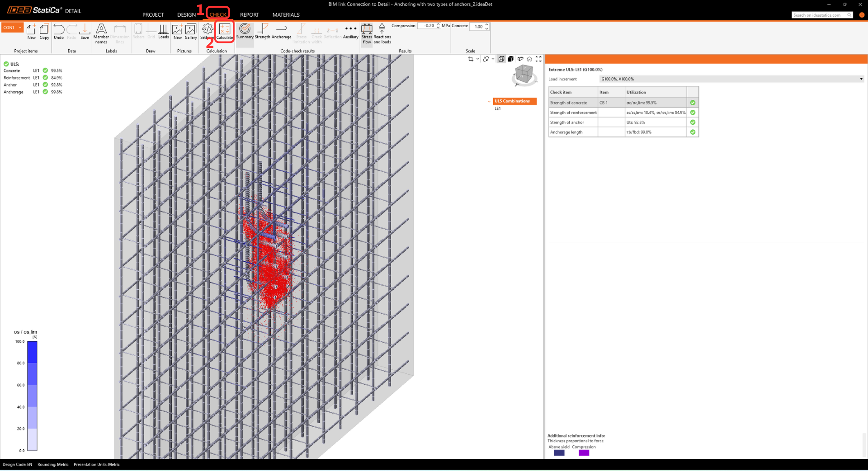Open the Summary code-check results
Screen dimensions: 868x471
[x=245, y=31]
